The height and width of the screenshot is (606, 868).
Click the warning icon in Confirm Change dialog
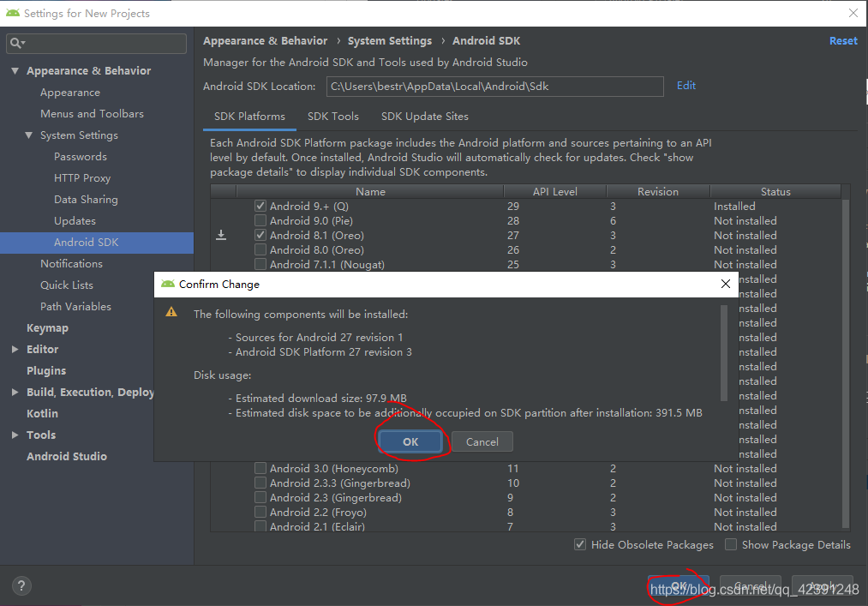pyautogui.click(x=171, y=314)
